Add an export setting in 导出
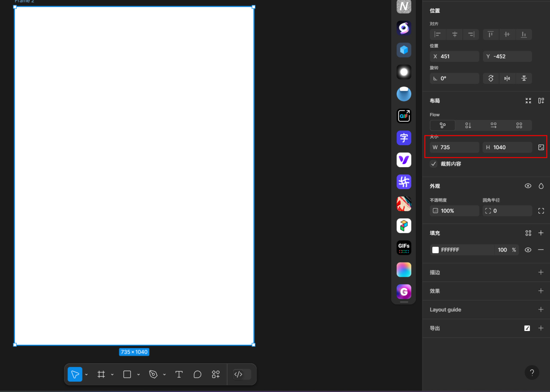Image resolution: width=550 pixels, height=392 pixels. tap(541, 328)
